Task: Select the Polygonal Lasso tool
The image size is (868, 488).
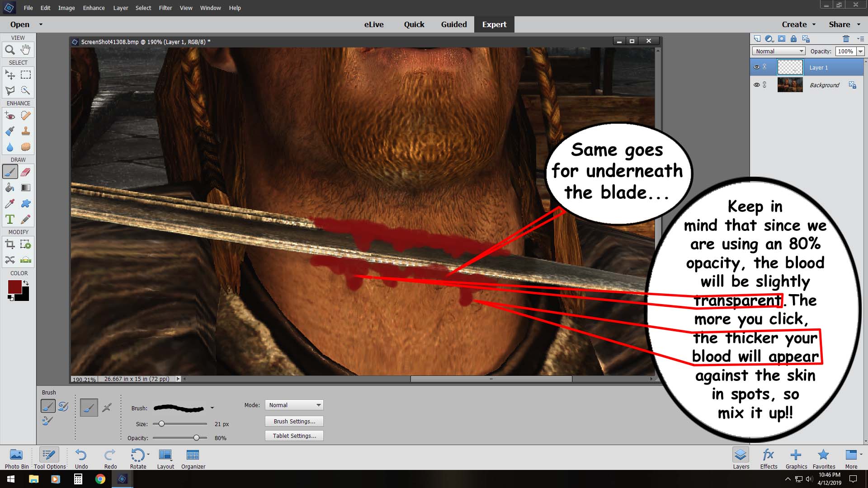Action: tap(10, 90)
